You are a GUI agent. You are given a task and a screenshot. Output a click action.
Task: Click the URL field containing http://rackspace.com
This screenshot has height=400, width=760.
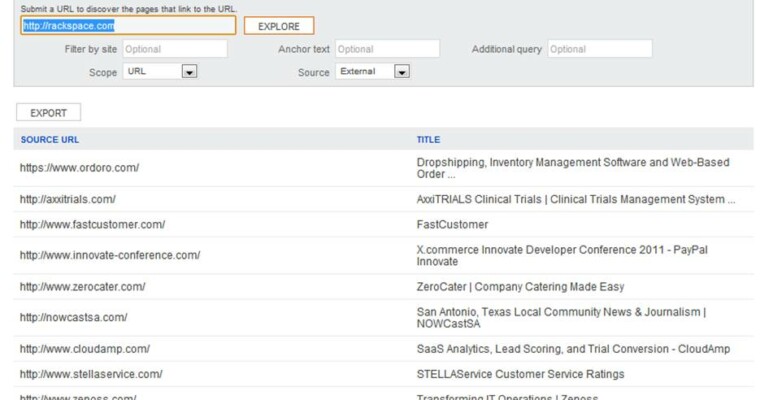(x=128, y=26)
